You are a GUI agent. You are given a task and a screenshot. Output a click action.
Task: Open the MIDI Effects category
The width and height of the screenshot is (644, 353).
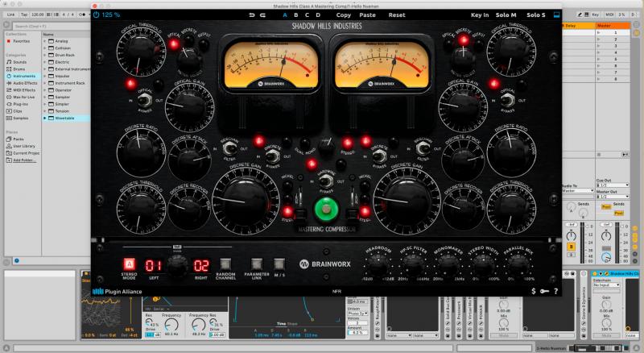tap(21, 90)
